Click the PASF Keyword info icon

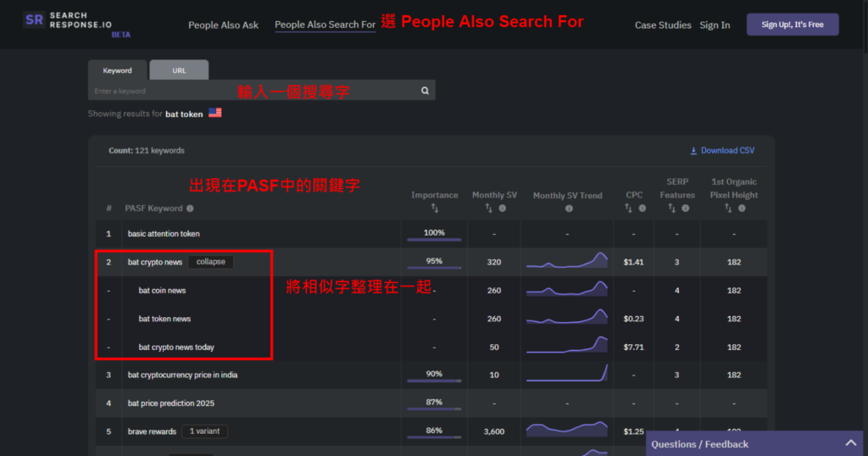click(190, 209)
